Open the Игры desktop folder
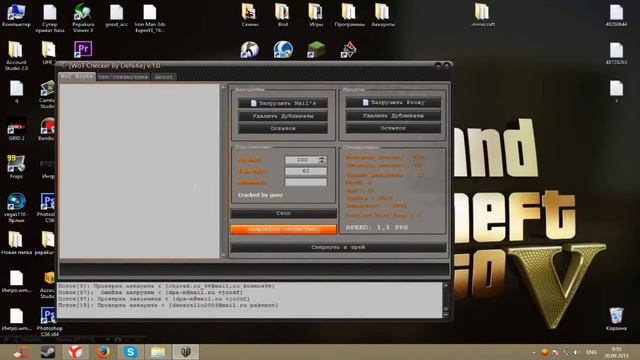Image resolution: width=640 pixels, height=360 pixels. pos(316,16)
